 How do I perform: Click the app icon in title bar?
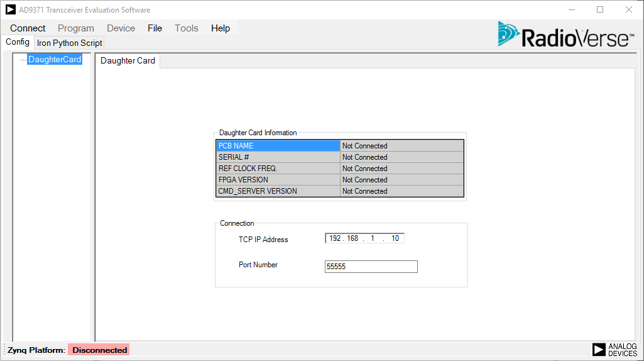pos(11,10)
